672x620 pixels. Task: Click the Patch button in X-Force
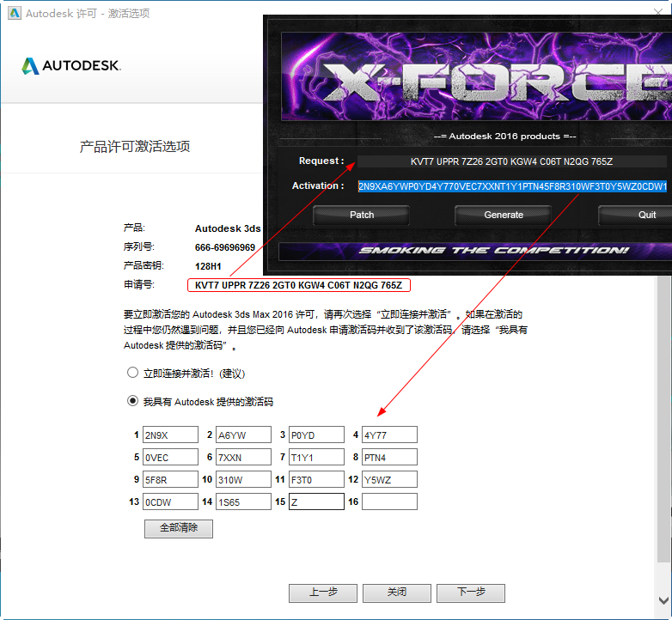(x=361, y=215)
